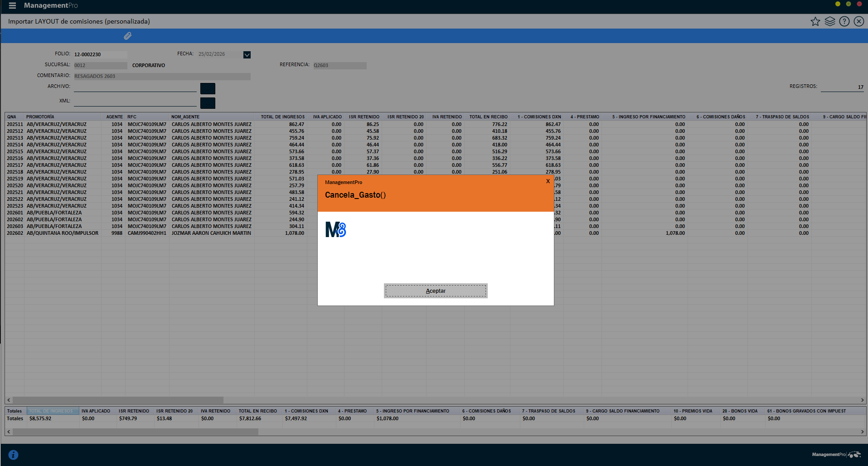Open the help question mark icon
The image size is (868, 466).
(844, 21)
